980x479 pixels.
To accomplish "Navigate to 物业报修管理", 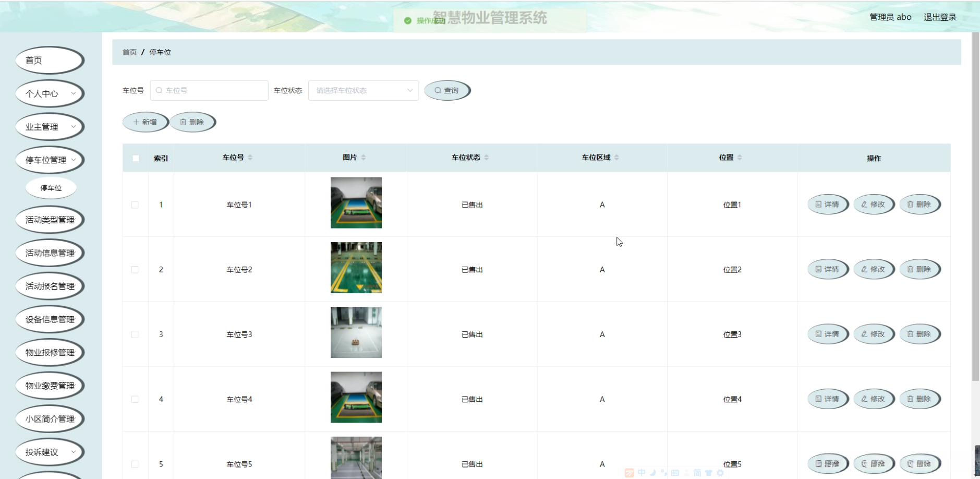I will click(x=50, y=353).
